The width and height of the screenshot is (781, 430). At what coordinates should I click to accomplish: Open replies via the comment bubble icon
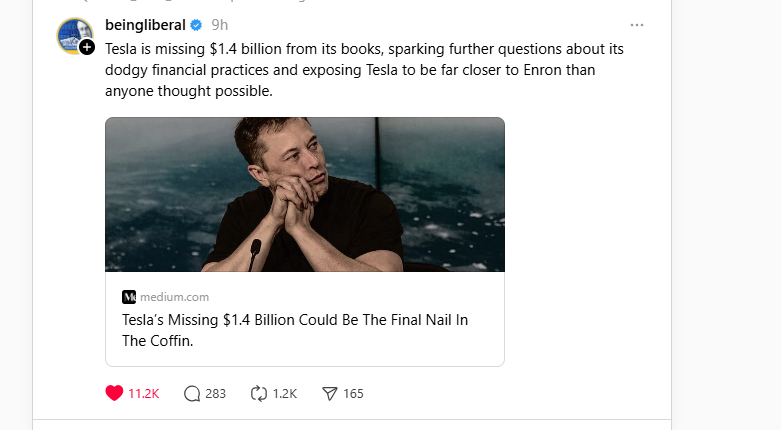coord(192,393)
